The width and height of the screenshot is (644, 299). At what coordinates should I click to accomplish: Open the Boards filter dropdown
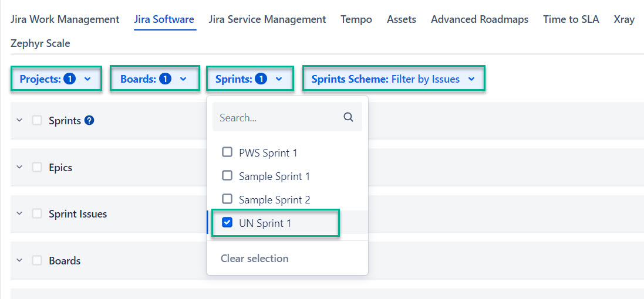pos(154,79)
